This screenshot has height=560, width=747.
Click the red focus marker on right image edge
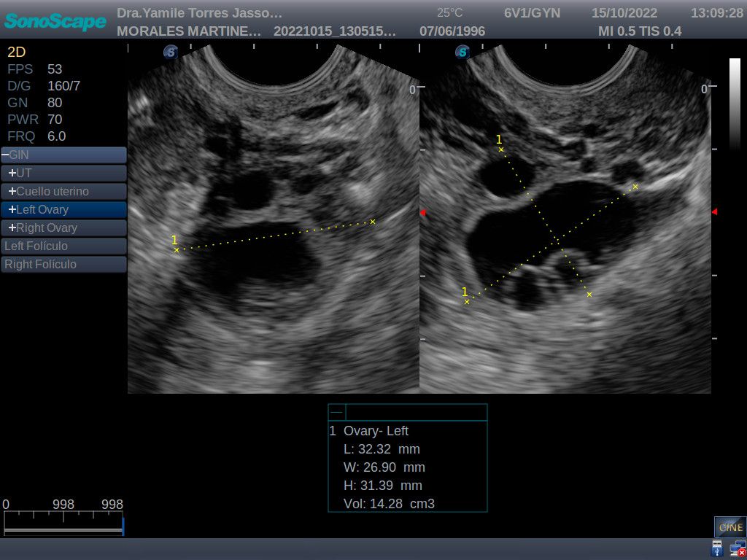pos(714,211)
